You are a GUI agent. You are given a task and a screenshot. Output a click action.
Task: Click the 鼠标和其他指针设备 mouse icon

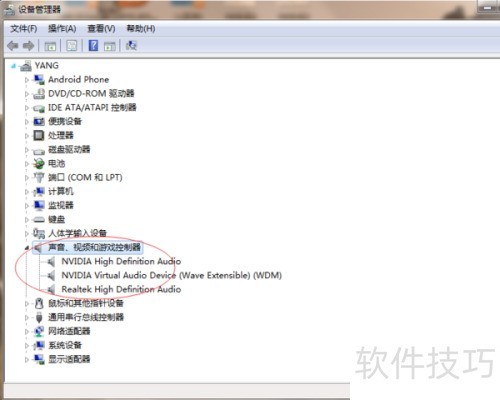click(39, 303)
